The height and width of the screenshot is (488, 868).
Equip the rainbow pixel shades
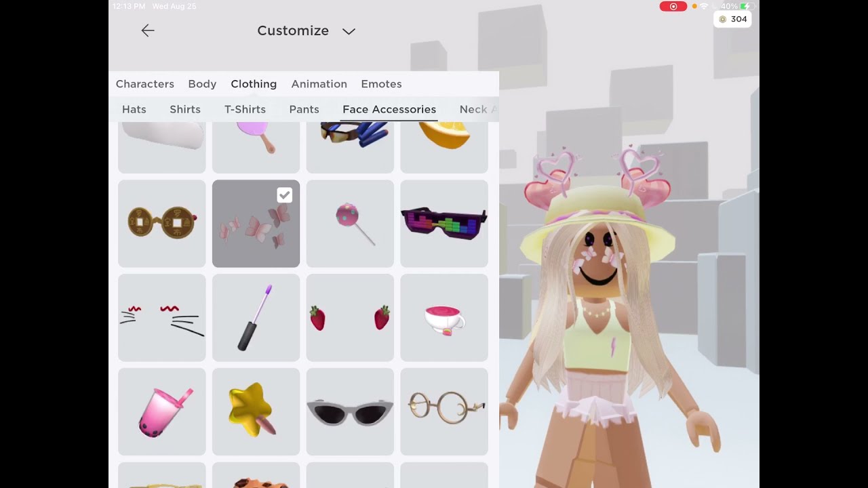[444, 224]
